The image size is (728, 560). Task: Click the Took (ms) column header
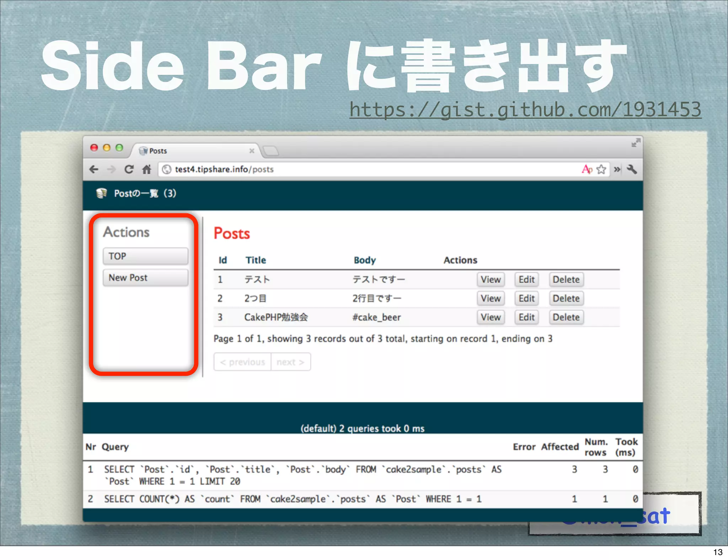point(626,447)
